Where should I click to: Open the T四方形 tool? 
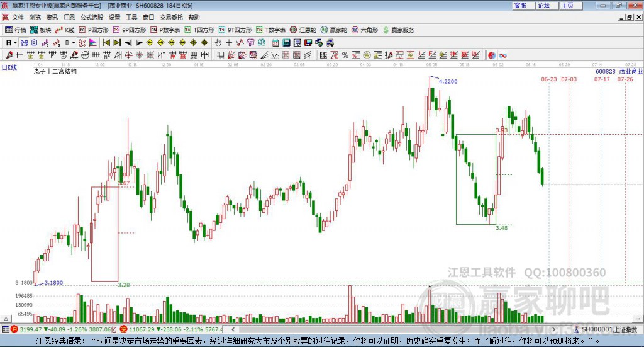[x=199, y=30]
